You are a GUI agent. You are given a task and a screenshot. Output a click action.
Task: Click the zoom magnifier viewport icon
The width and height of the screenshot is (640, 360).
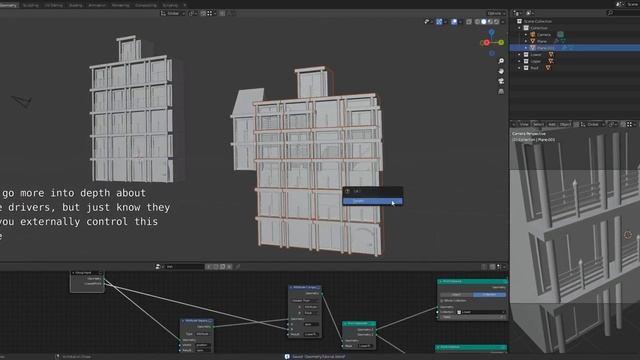click(501, 61)
